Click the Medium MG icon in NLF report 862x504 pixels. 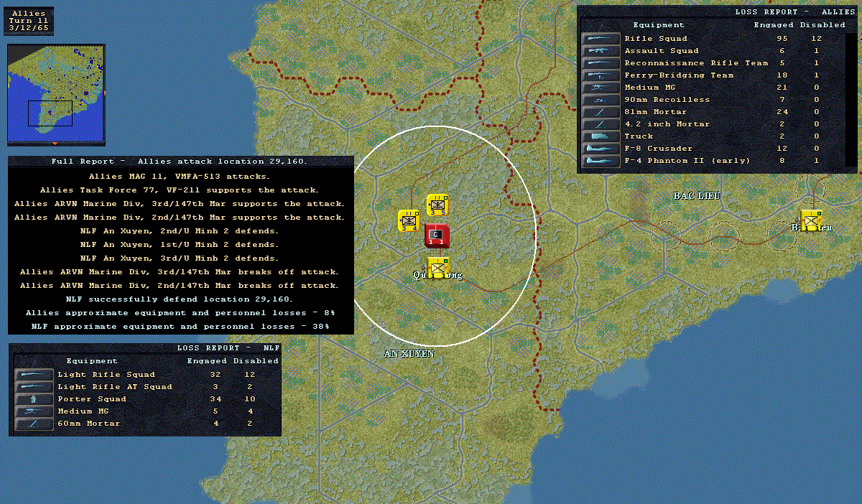(x=34, y=411)
